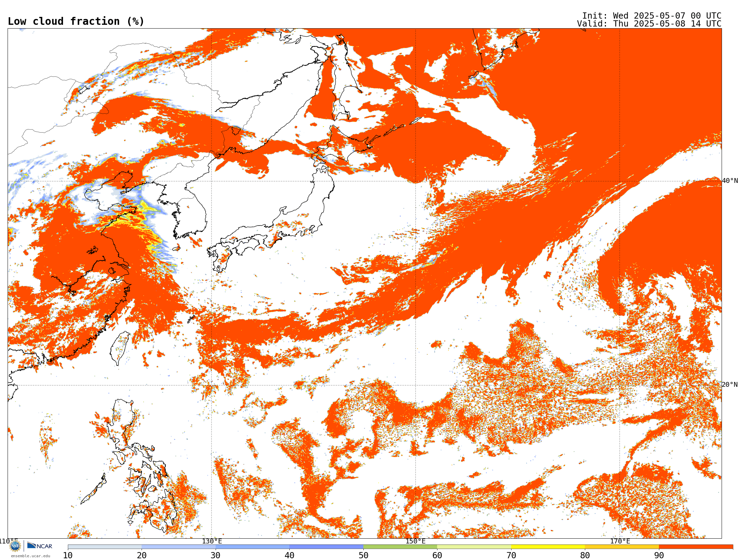Viewport: 744px width, 560px height.
Task: Pick the pale yellow-green 60-70 colorbar segment
Action: (x=474, y=547)
